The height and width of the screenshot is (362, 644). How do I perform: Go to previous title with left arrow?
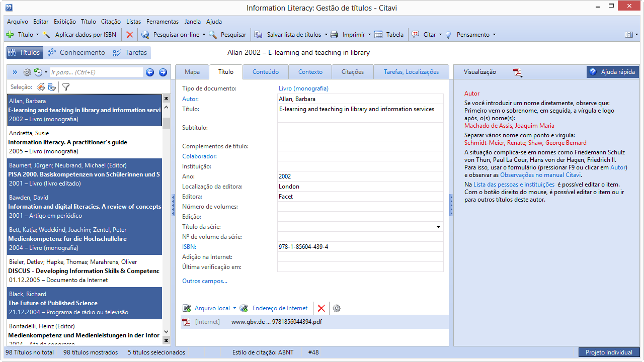tap(150, 72)
